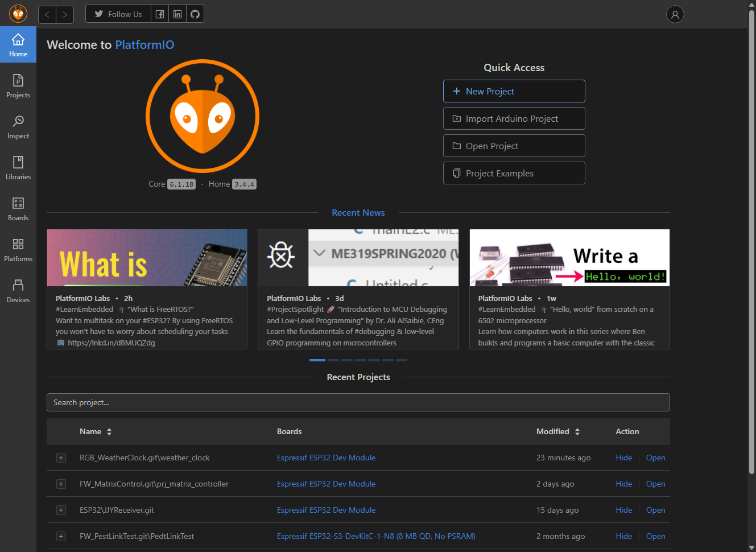
Task: Open the Platforms sidebar page
Action: [x=18, y=250]
